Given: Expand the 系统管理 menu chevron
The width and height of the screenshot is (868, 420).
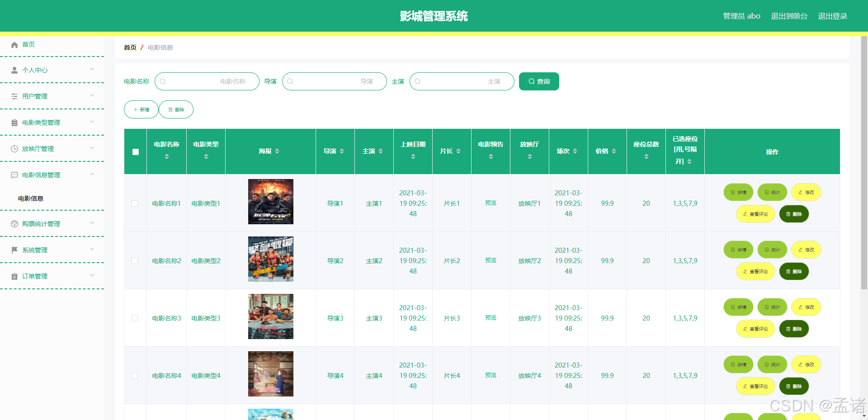Looking at the screenshot, I should point(92,249).
